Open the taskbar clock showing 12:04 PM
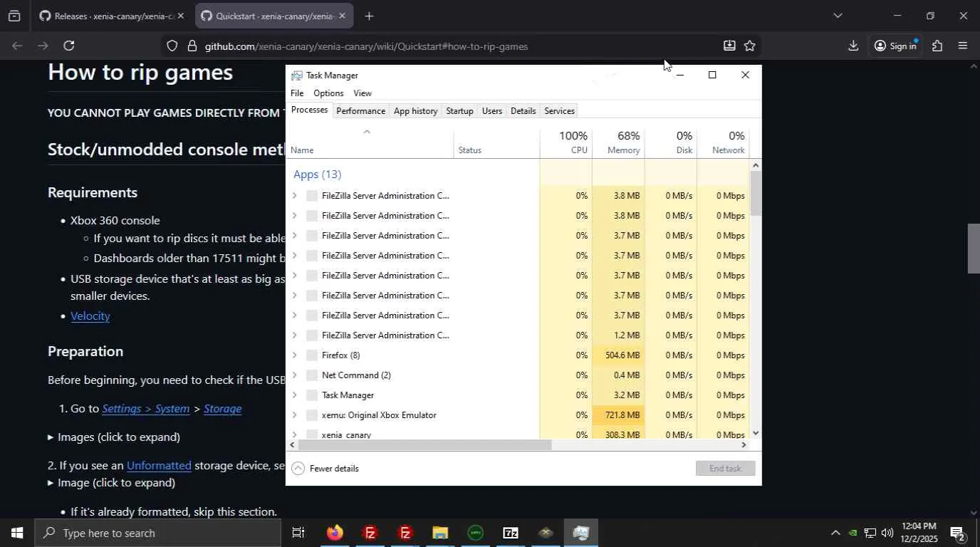 919,533
